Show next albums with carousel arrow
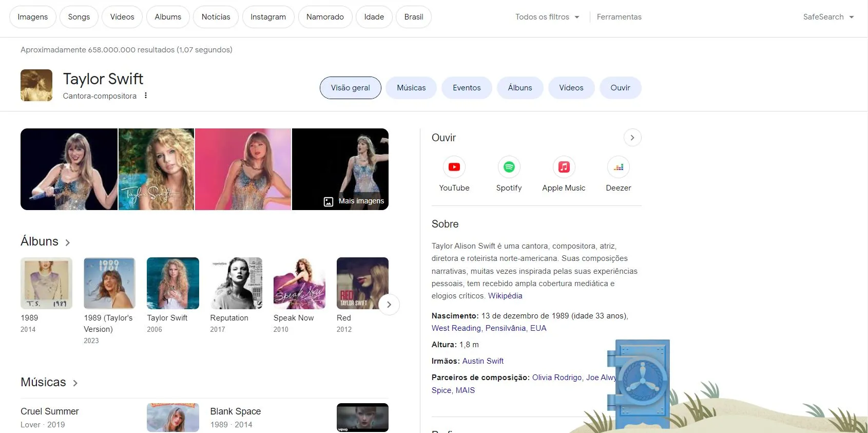This screenshot has width=868, height=433. [x=389, y=305]
